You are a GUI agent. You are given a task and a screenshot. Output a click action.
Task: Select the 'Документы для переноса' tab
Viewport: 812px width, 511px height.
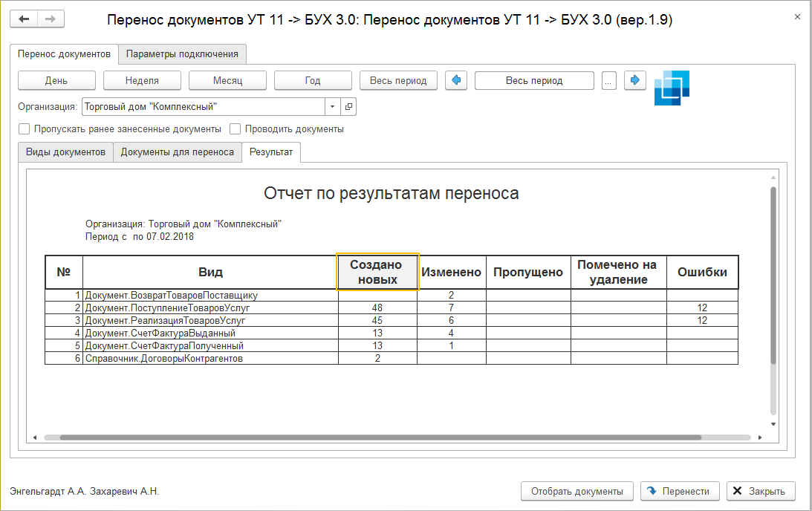(x=177, y=152)
